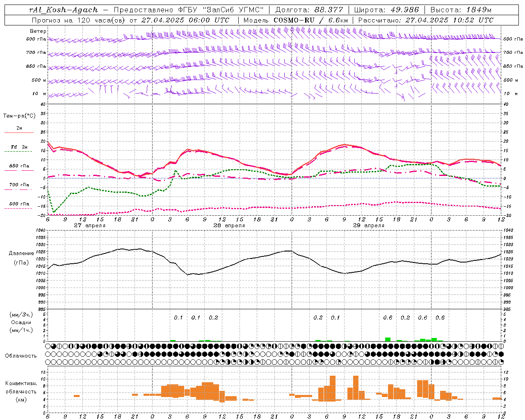Click the Тем-ра(°C) axis title

pyautogui.click(x=19, y=116)
